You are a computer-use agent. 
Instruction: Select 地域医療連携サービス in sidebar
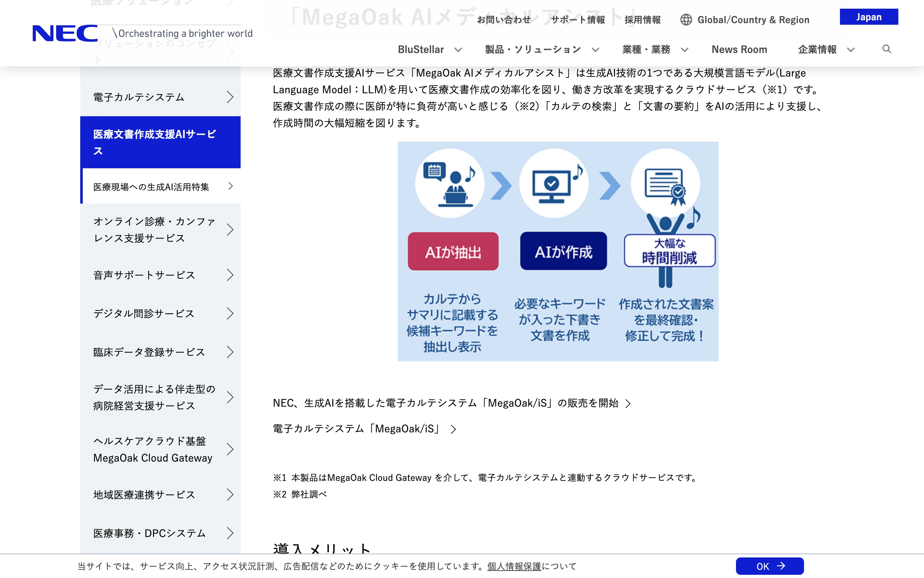[x=160, y=495]
